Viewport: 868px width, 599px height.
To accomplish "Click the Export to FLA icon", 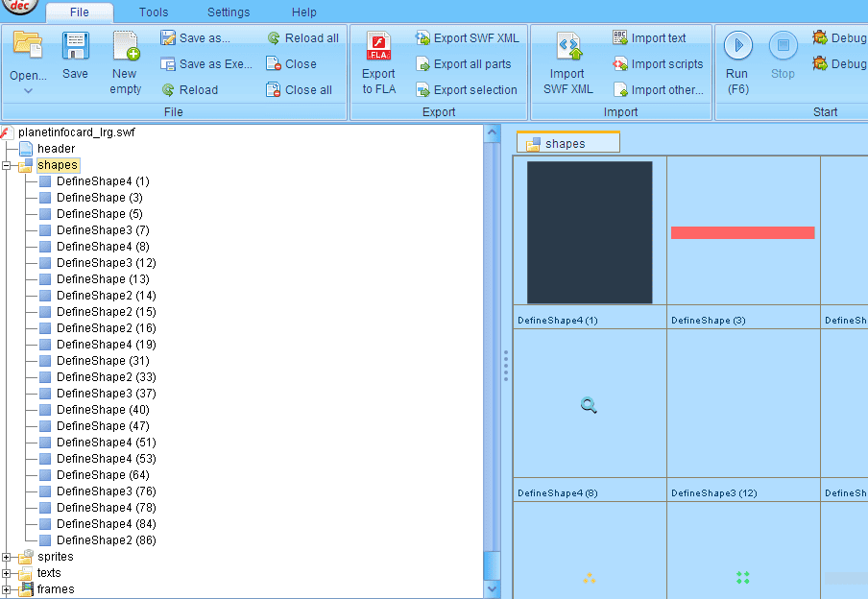I will (x=378, y=46).
